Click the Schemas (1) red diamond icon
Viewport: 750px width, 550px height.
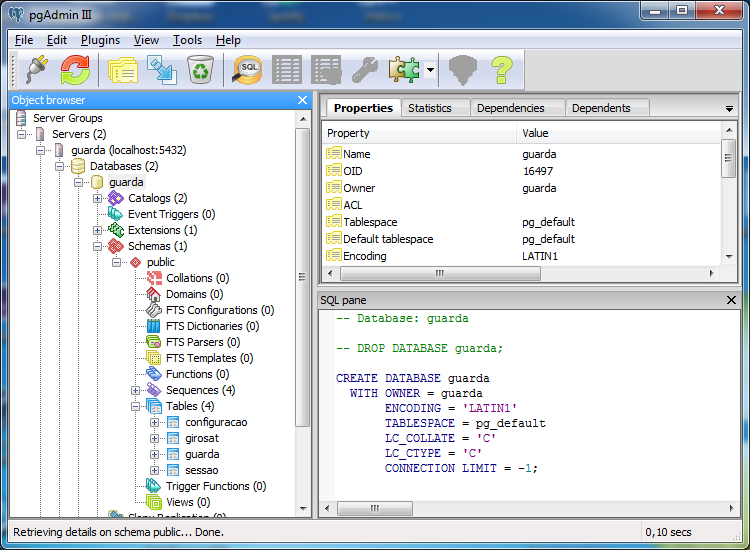point(116,246)
